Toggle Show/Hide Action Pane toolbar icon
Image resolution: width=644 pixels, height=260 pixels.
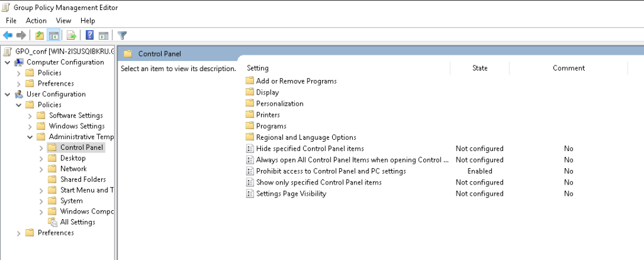point(103,35)
